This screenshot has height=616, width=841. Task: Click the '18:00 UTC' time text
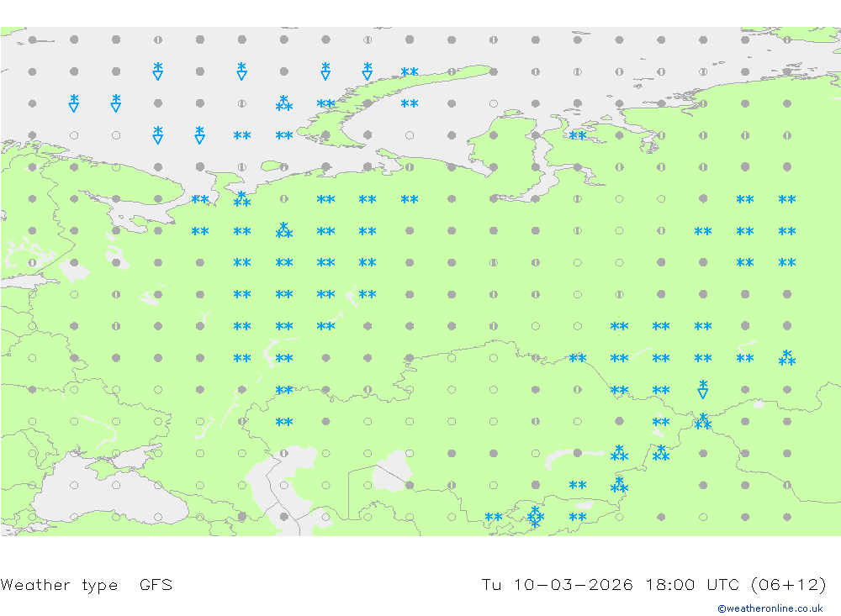pos(692,584)
